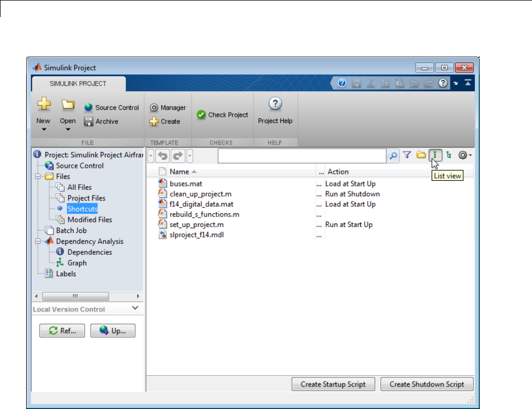The image size is (532, 409).
Task: Click the Save icon in quick access bar
Action: 356,83
